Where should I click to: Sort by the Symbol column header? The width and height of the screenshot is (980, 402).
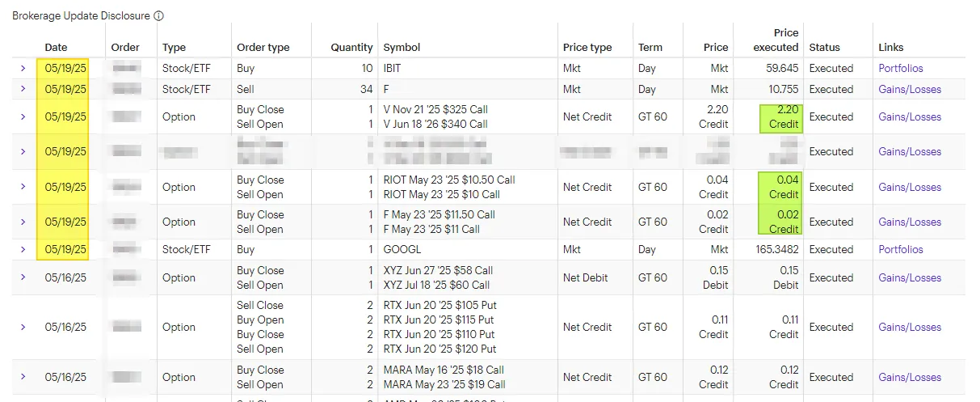coord(402,48)
